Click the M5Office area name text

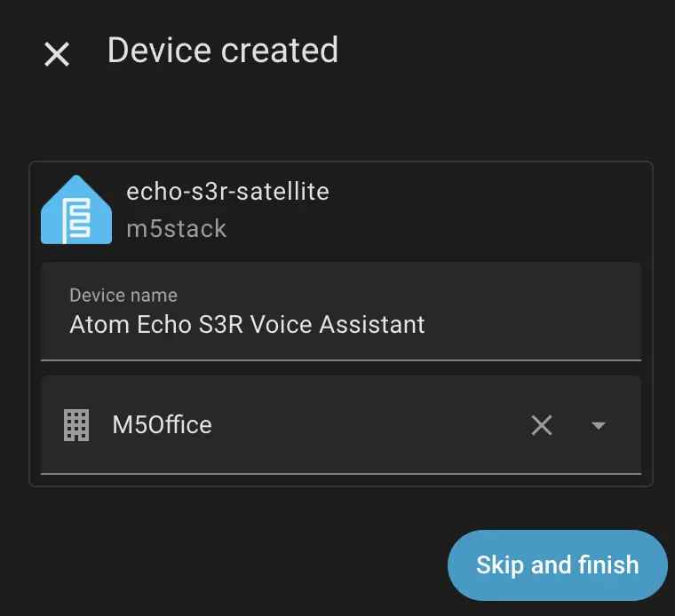(x=162, y=425)
